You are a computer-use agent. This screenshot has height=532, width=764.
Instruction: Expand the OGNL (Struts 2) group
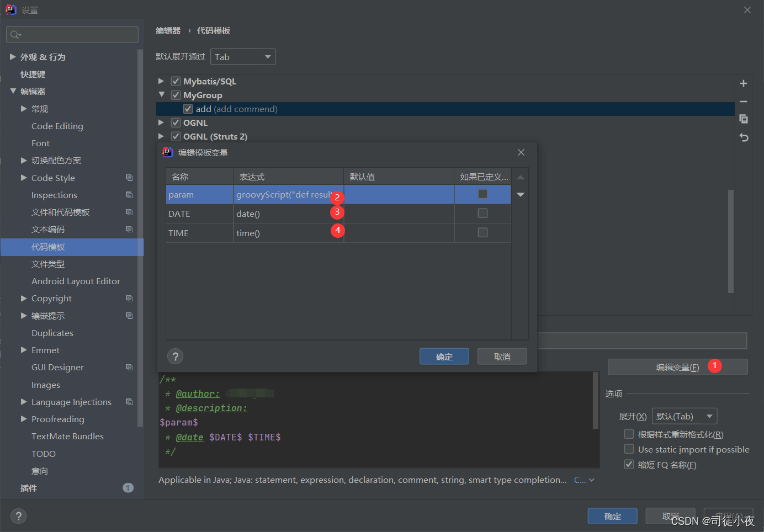[x=161, y=136]
